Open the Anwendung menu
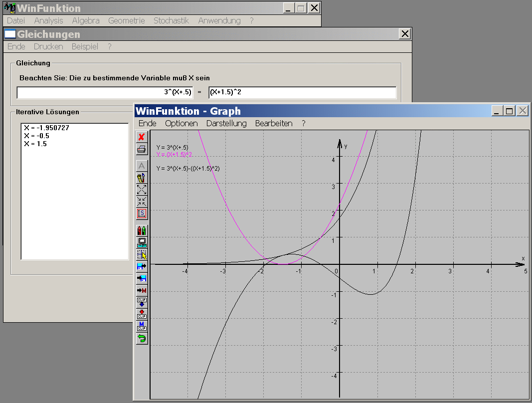The width and height of the screenshot is (532, 403). pyautogui.click(x=219, y=21)
